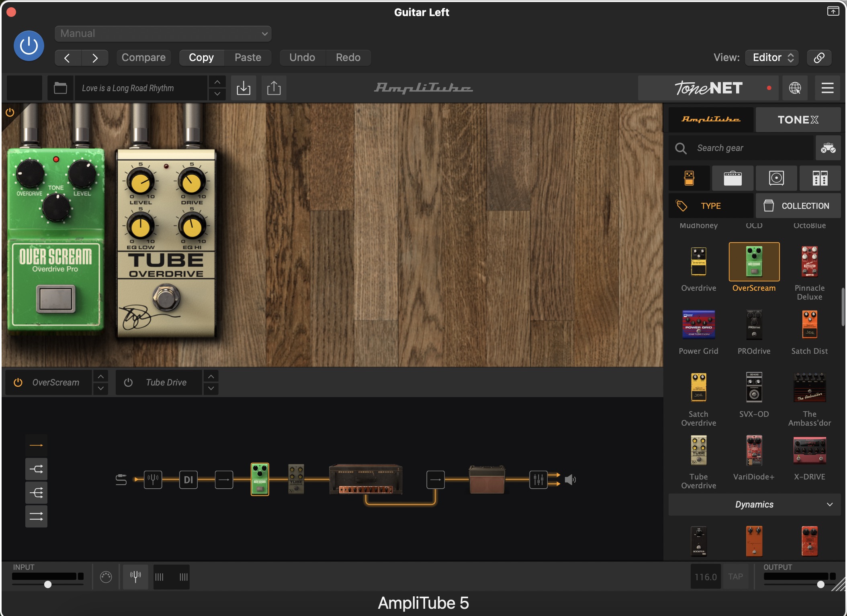Click the gear filter icon beside search
The width and height of the screenshot is (847, 616).
tap(828, 148)
